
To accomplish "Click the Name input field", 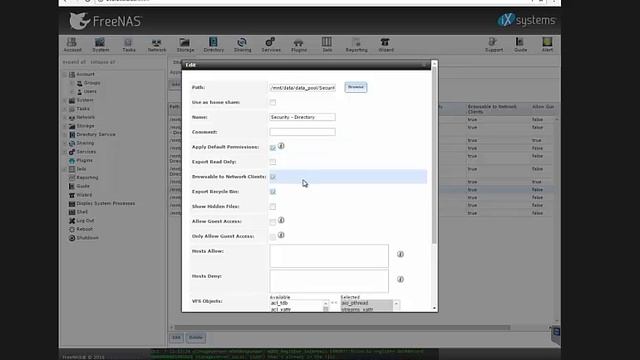I will [x=302, y=117].
